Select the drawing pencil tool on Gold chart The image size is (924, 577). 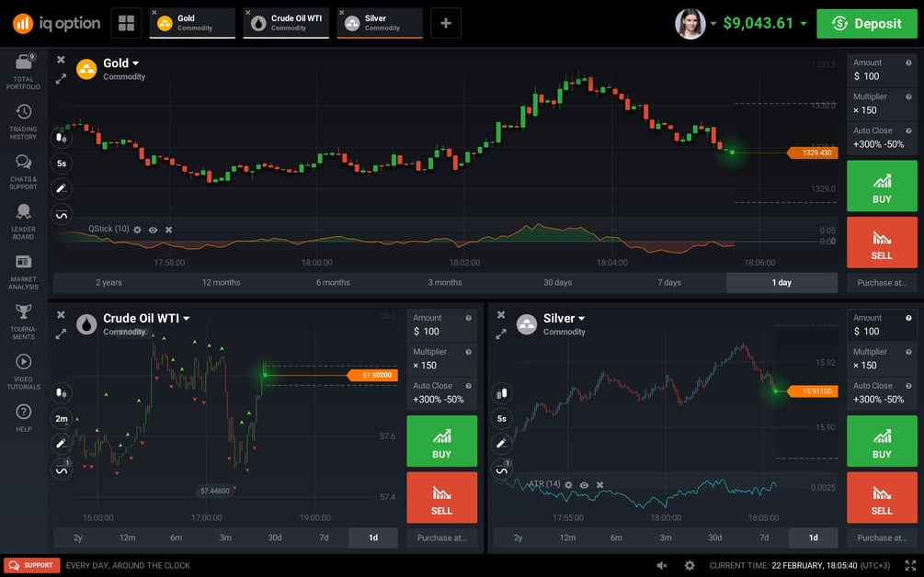[62, 188]
